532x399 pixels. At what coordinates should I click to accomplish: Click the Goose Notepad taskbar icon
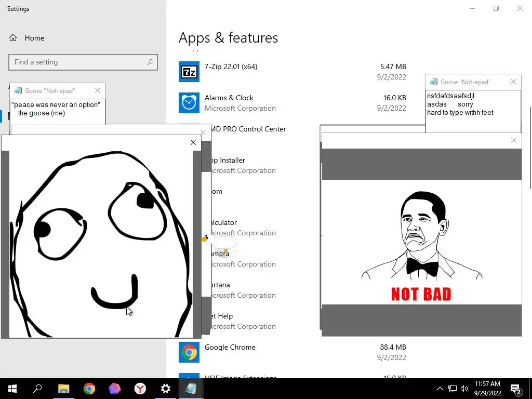[x=191, y=389]
